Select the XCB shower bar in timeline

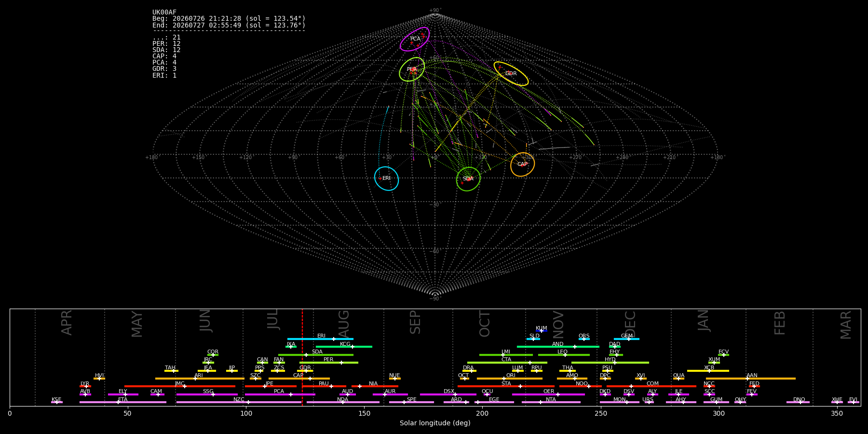coord(708,371)
